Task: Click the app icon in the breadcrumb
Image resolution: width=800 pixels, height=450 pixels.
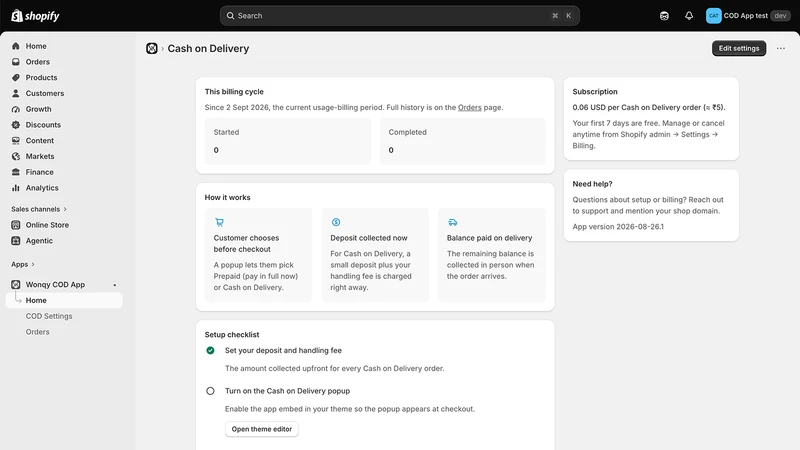Action: pyautogui.click(x=152, y=48)
